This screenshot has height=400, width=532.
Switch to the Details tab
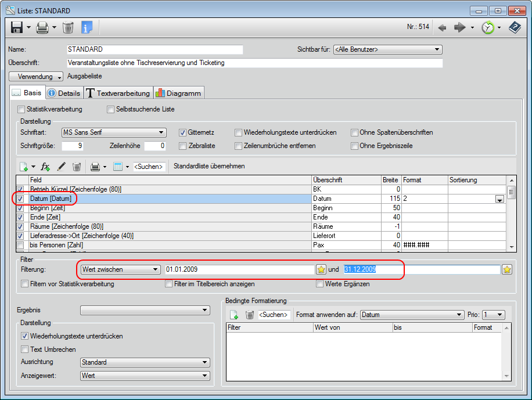tap(64, 93)
